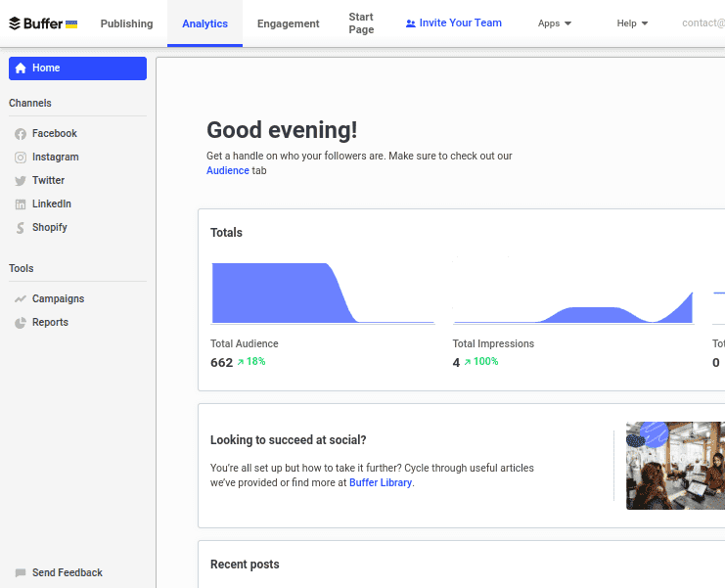The width and height of the screenshot is (725, 588).
Task: Click the Total Impressions value 4
Action: click(456, 362)
